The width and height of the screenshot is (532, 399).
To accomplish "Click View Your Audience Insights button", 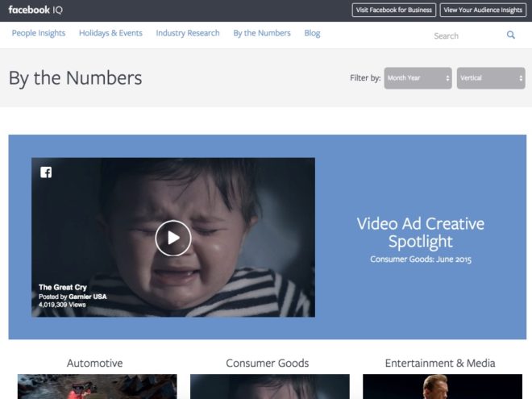I will pyautogui.click(x=483, y=10).
